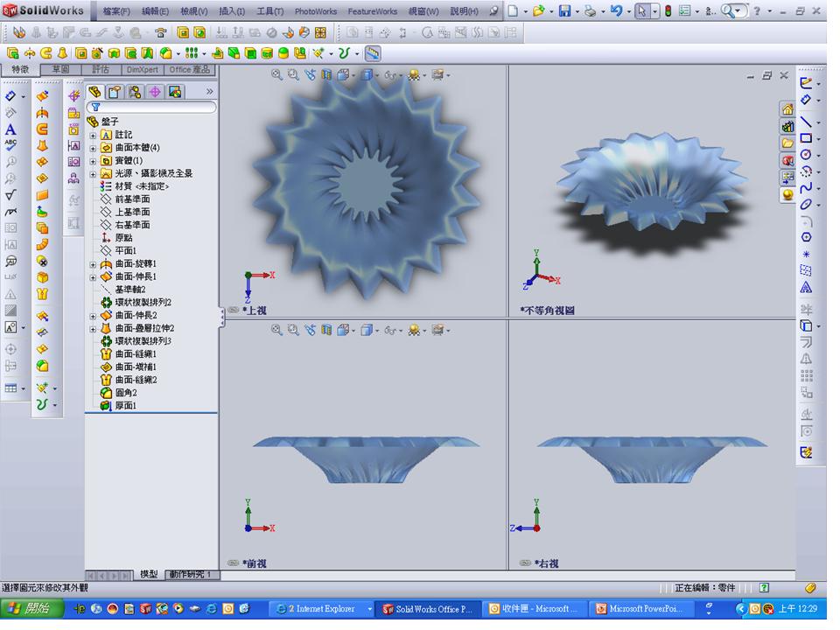Switch to the 評估 tab

coord(100,70)
